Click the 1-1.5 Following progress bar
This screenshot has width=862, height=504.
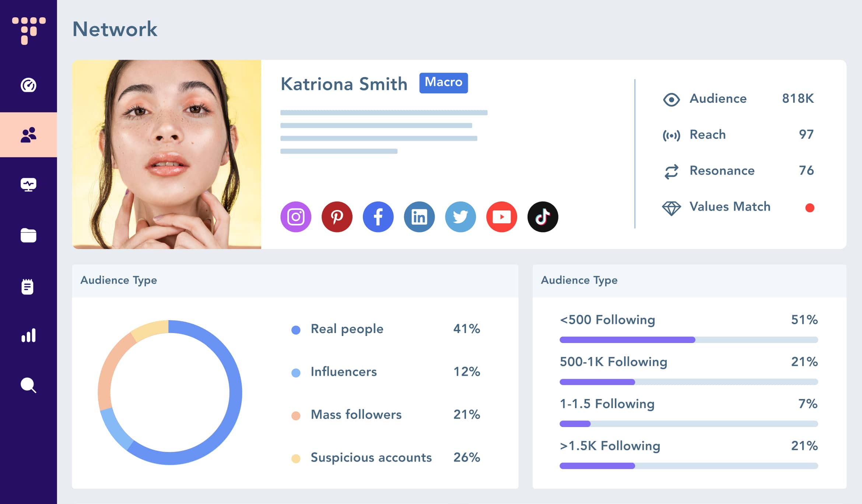(x=688, y=424)
